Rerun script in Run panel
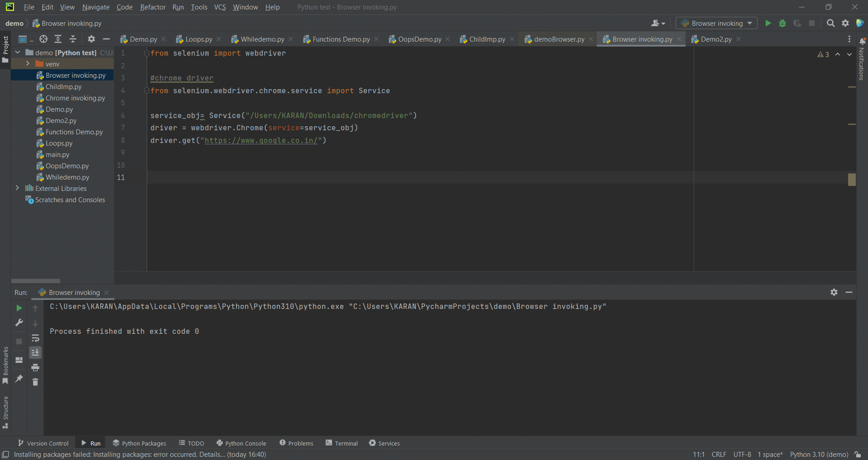Viewport: 868px width, 460px height. click(x=19, y=308)
